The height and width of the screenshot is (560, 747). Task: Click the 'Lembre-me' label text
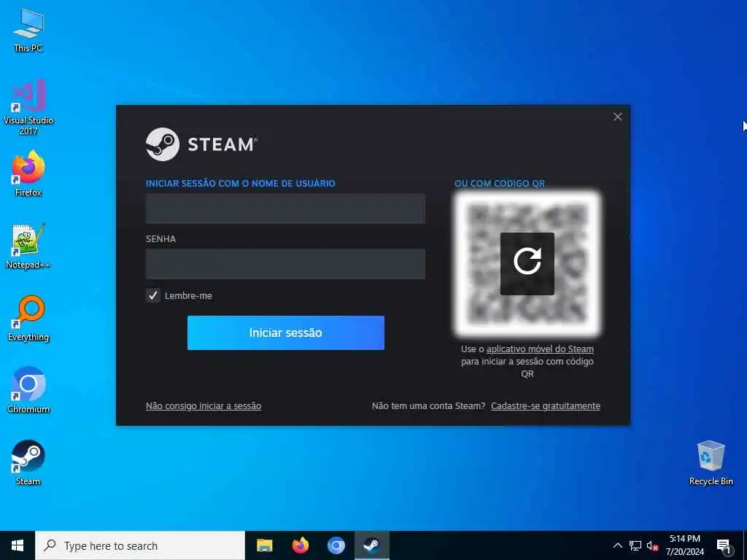(188, 296)
